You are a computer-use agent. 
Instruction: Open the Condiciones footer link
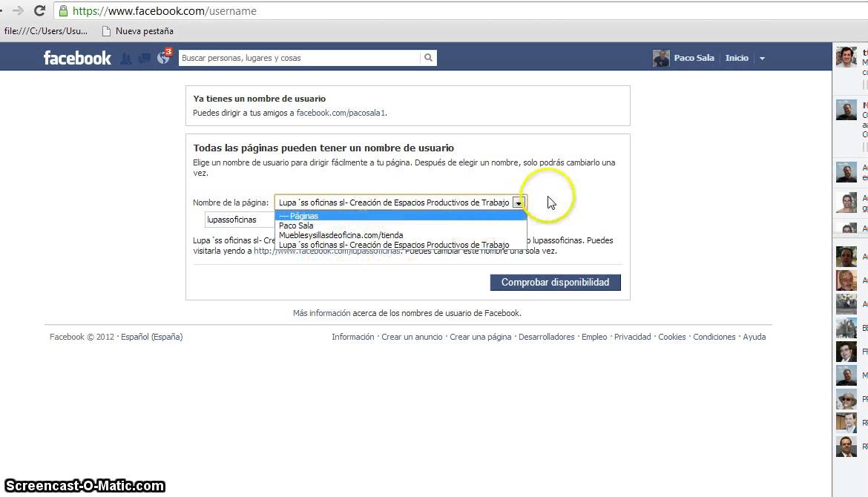pyautogui.click(x=714, y=337)
